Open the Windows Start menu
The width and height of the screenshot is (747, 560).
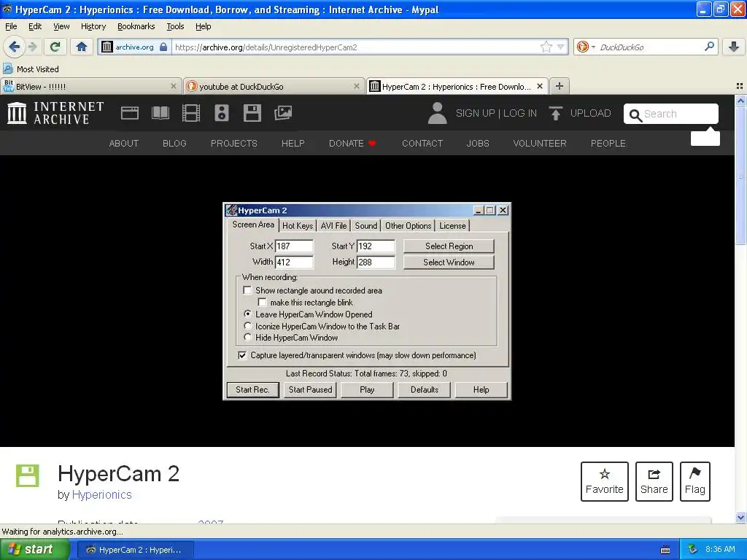(x=34, y=550)
